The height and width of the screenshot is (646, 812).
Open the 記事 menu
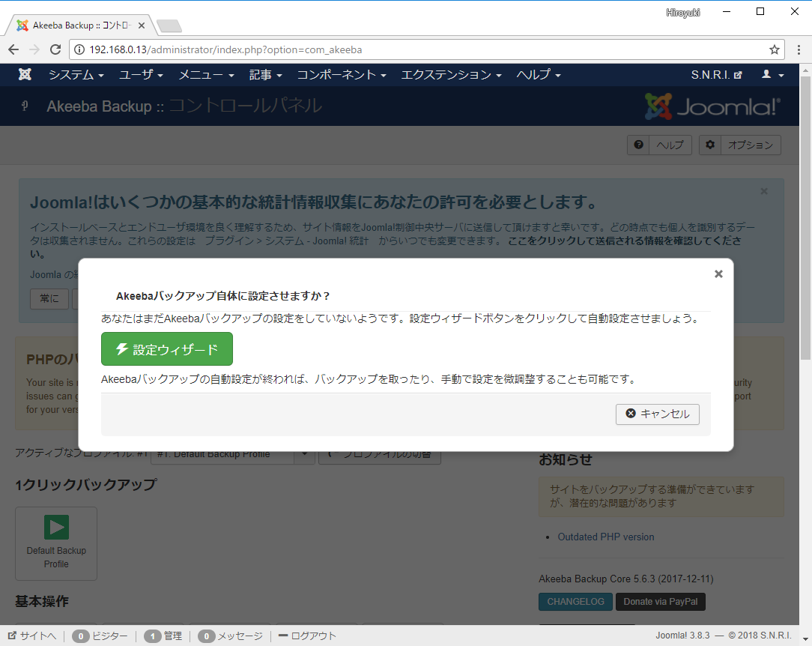coord(265,75)
